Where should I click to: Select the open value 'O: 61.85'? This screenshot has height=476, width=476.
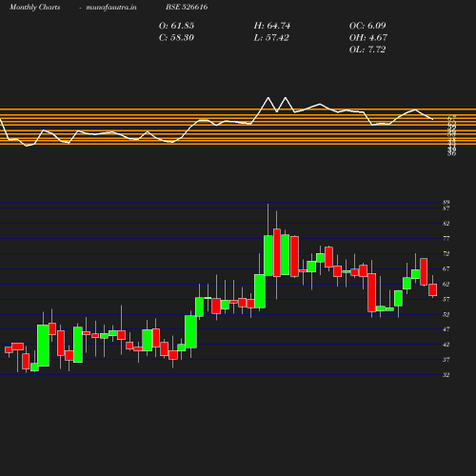[176, 26]
